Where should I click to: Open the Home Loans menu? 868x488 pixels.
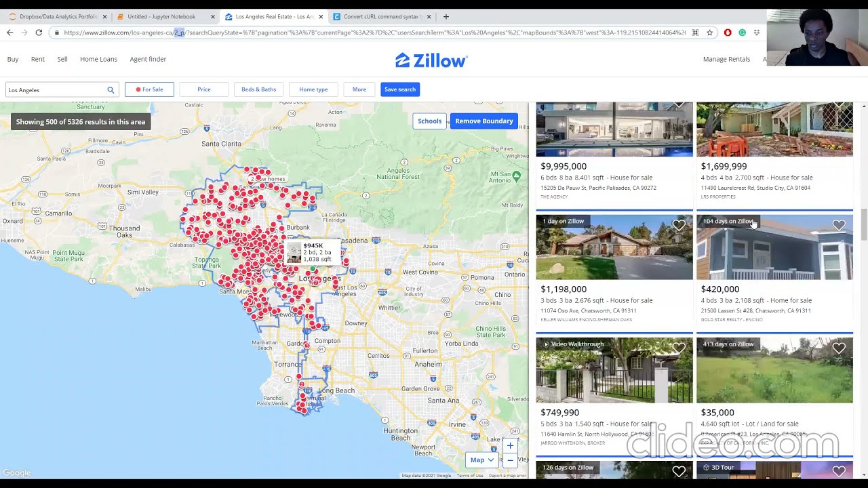(x=99, y=59)
